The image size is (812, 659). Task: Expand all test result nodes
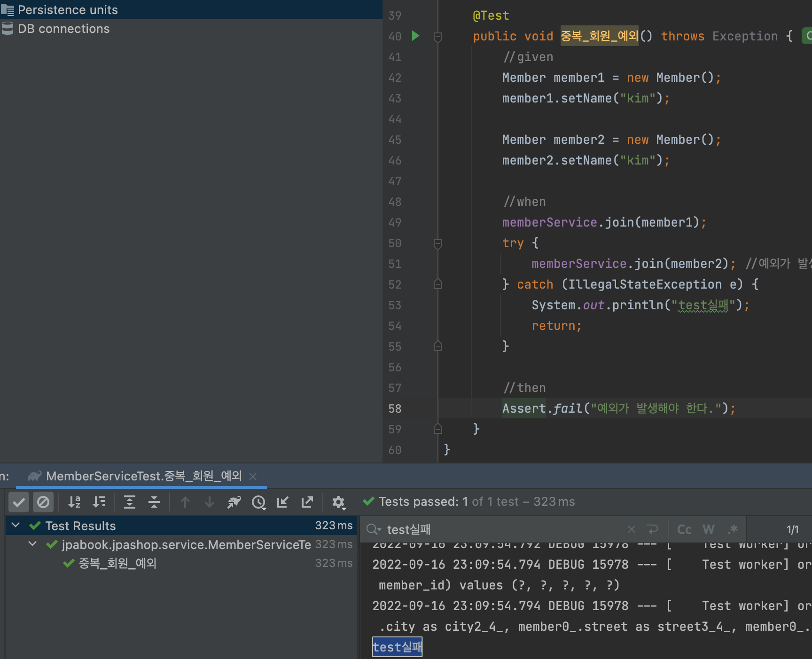point(130,502)
